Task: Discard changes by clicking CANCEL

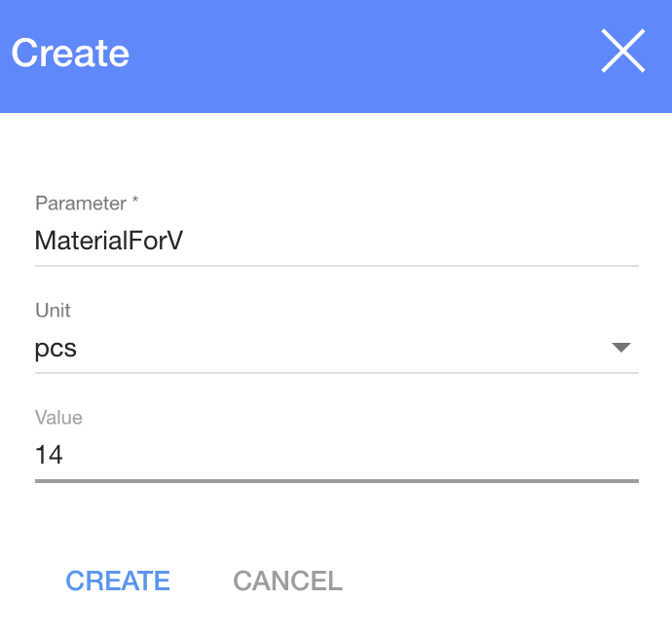Action: pos(287,581)
